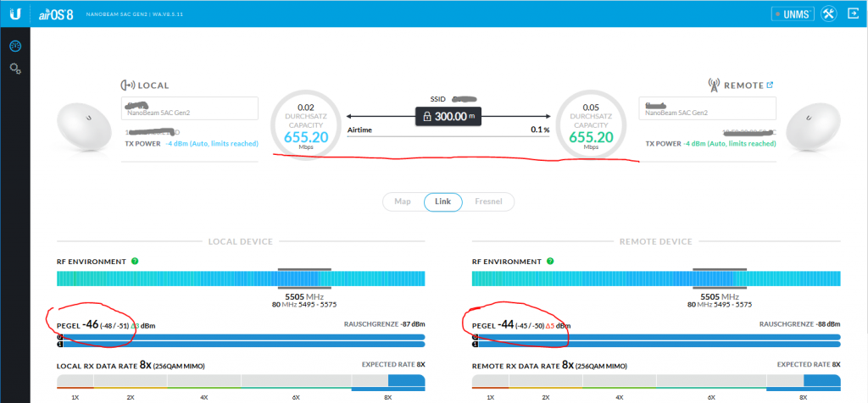The height and width of the screenshot is (403, 868).
Task: Click local TX POWER -4 dBm value
Action: (212, 144)
